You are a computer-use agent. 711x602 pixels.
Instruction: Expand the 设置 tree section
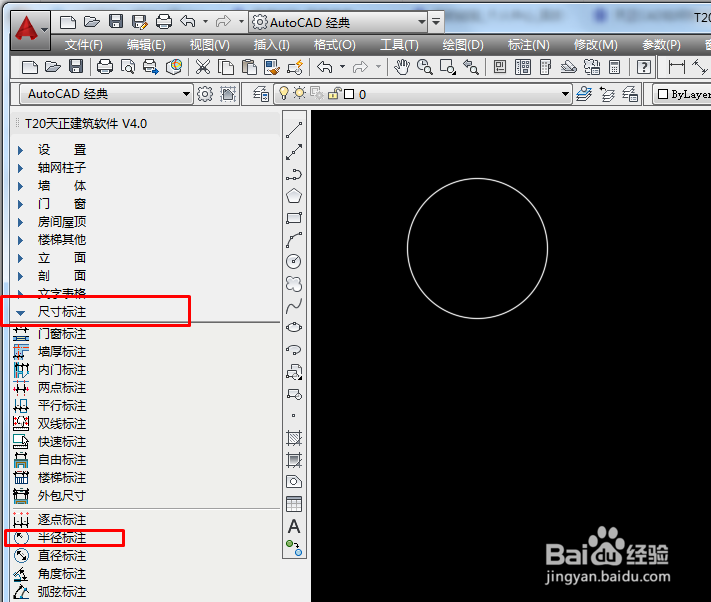click(20, 150)
